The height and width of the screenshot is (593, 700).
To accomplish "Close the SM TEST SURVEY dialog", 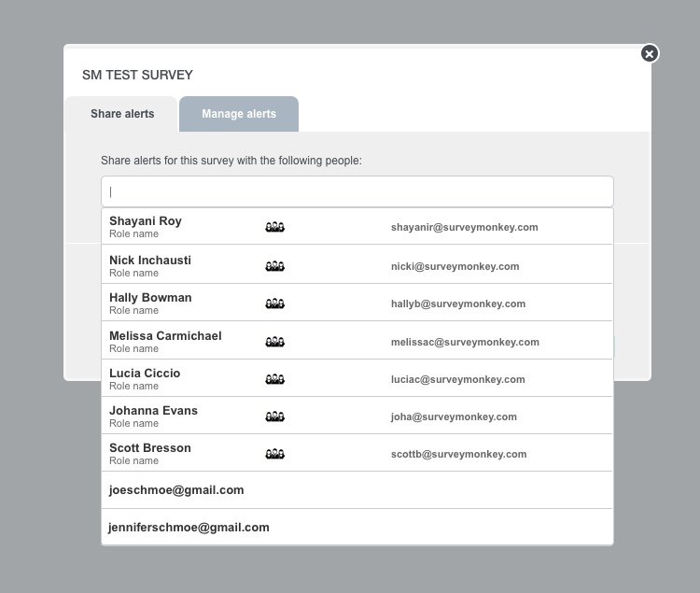I will (650, 53).
